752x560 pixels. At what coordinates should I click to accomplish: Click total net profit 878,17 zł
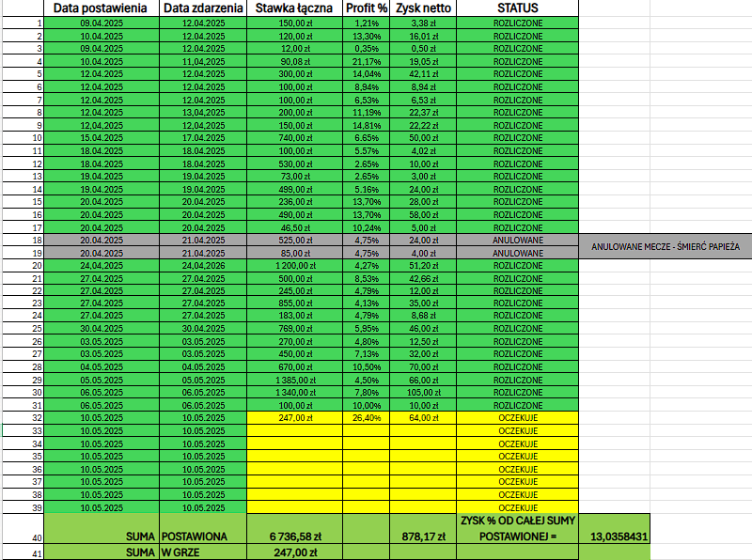(423, 529)
